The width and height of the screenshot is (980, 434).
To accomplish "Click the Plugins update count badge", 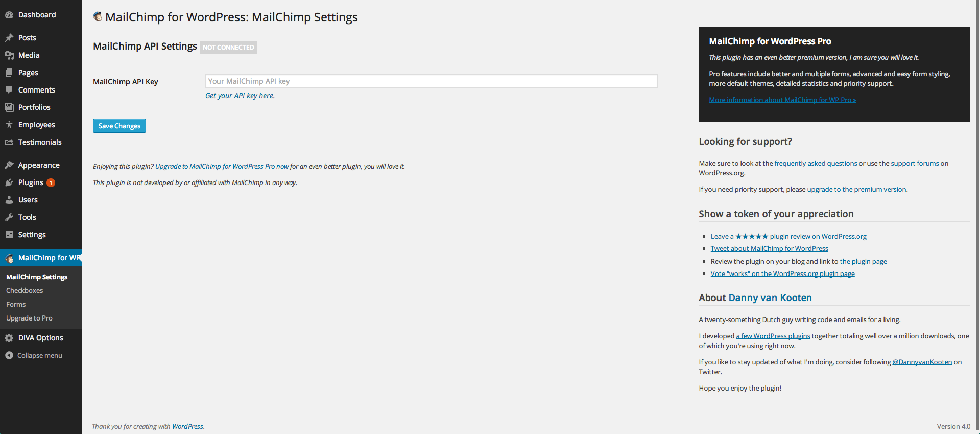I will [x=51, y=182].
